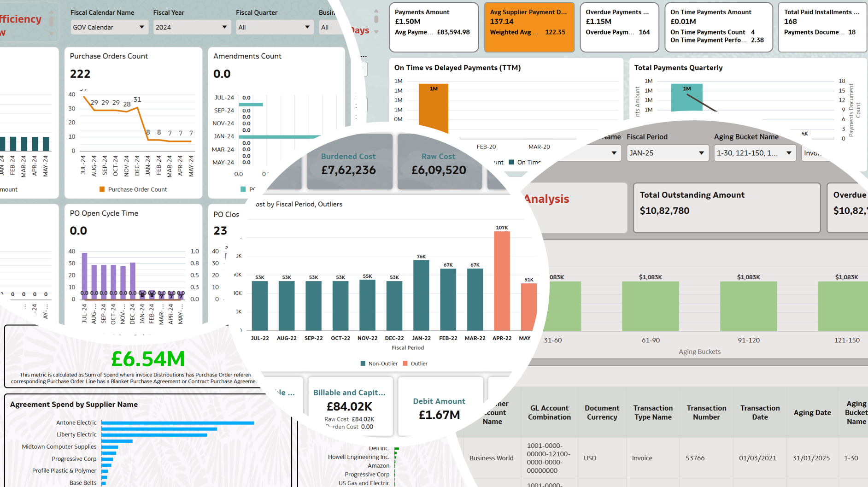The image size is (868, 487).
Task: Click the Raw Cost tile
Action: [439, 162]
